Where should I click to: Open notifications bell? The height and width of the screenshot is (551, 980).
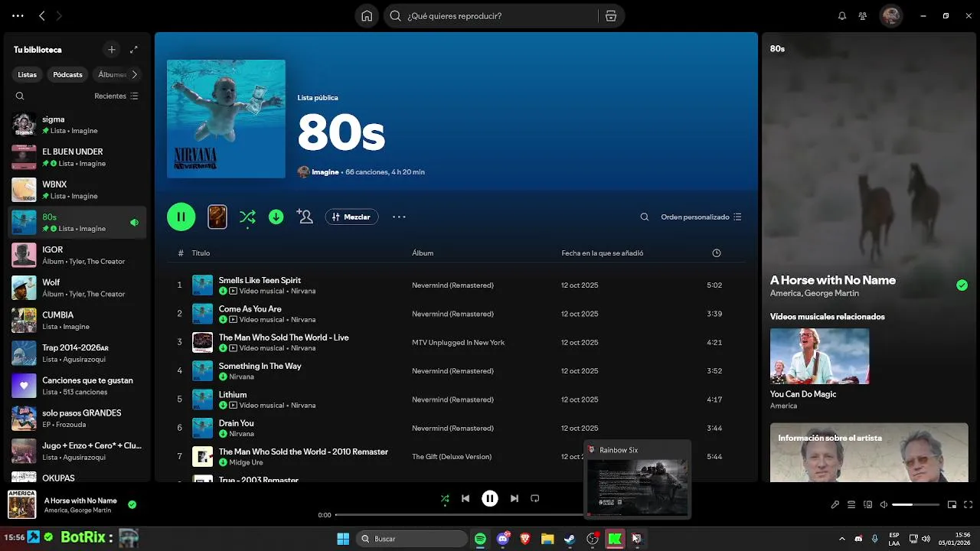click(842, 16)
